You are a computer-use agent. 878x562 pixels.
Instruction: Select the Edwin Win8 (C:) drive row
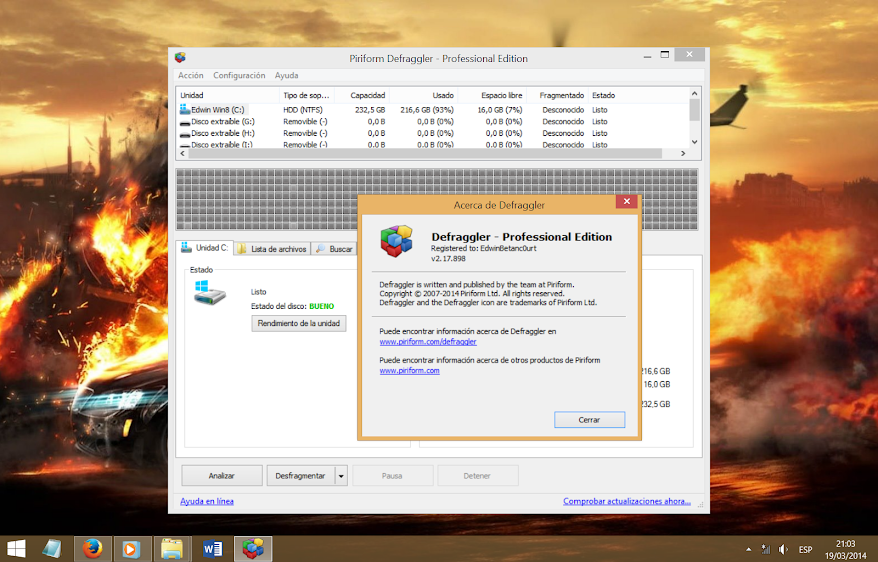tap(432, 110)
